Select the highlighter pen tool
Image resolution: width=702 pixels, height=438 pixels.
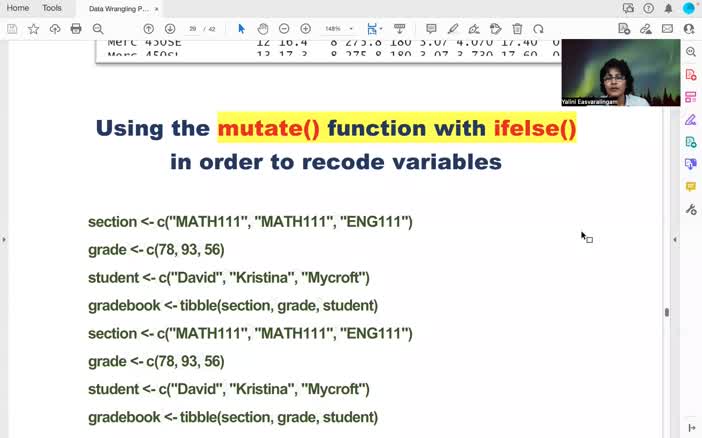pyautogui.click(x=453, y=29)
